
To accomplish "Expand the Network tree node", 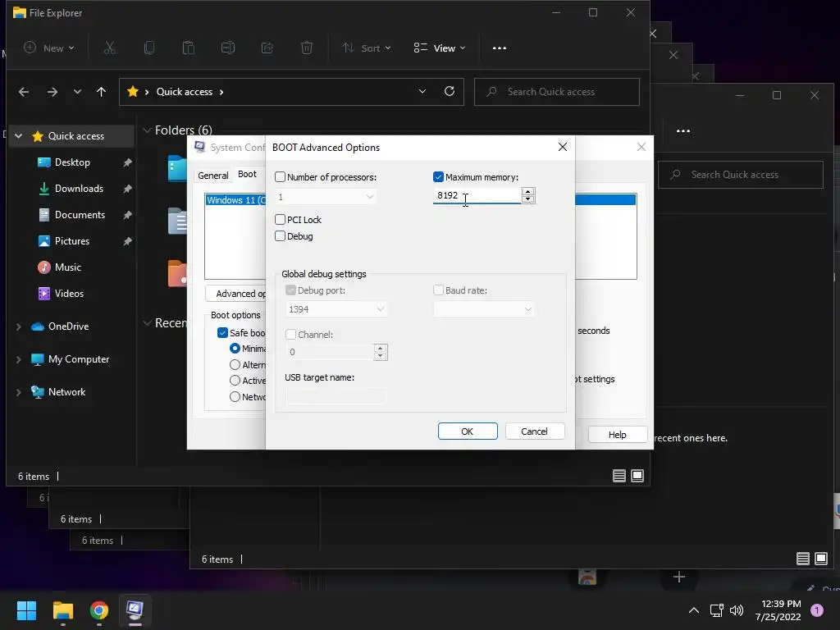I will [x=18, y=392].
